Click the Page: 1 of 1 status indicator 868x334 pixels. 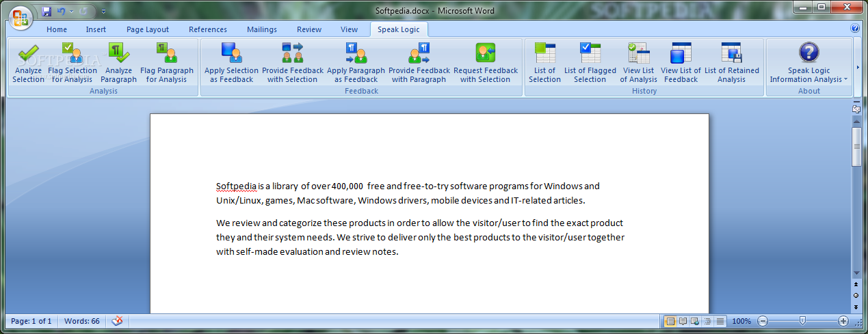tap(31, 321)
